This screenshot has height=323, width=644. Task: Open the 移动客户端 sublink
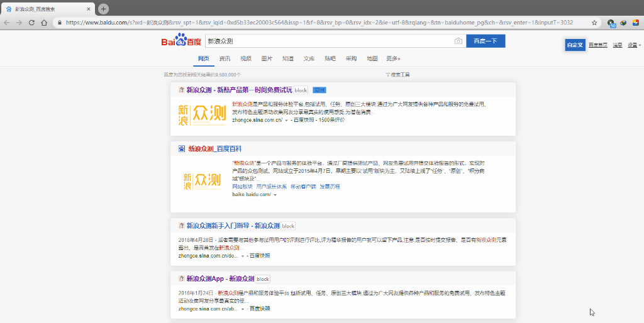click(x=303, y=187)
